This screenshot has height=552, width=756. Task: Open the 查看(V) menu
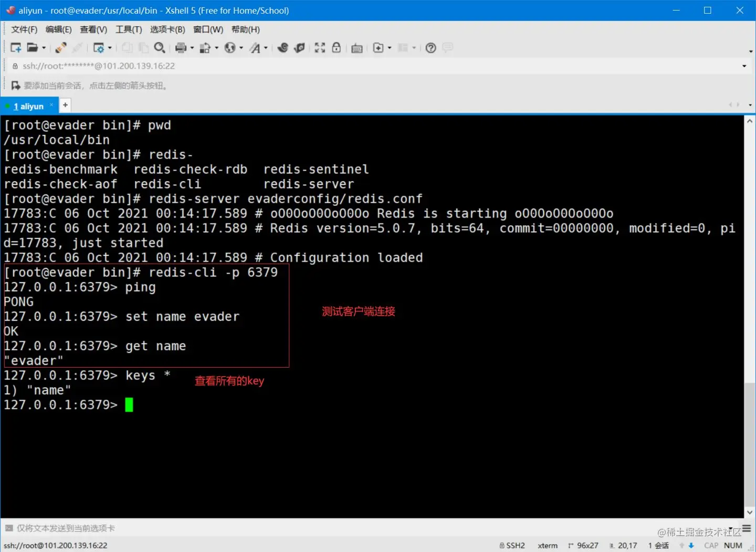pos(93,29)
